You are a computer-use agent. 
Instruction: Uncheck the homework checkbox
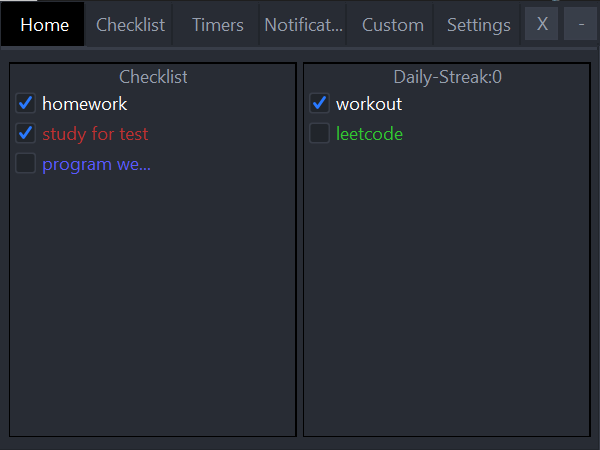pos(26,103)
